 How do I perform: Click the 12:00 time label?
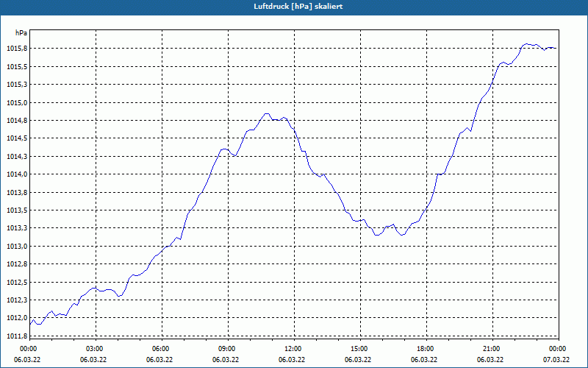[x=294, y=349]
